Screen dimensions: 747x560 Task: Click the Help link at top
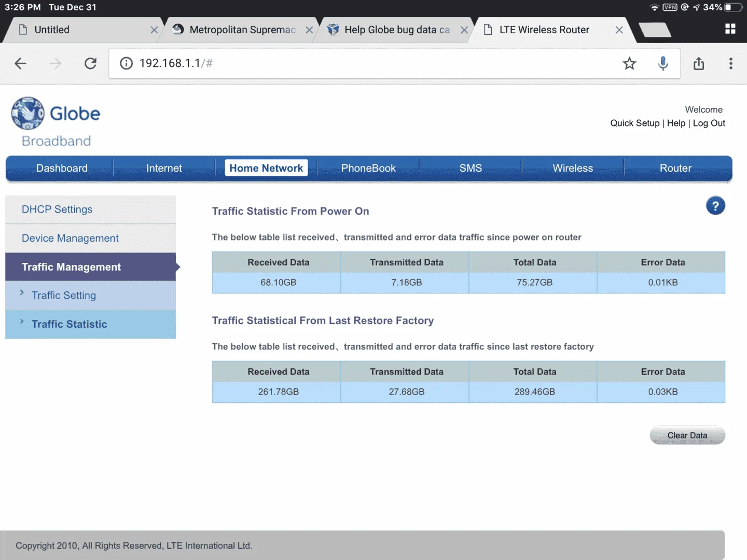pos(676,123)
